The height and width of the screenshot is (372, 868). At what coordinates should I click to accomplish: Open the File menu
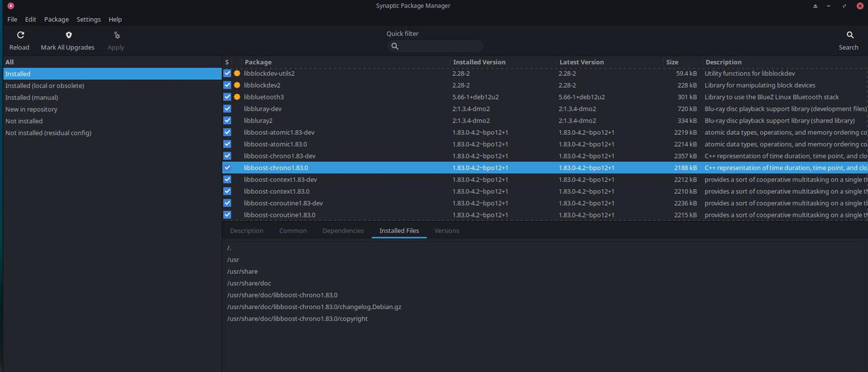coord(12,20)
